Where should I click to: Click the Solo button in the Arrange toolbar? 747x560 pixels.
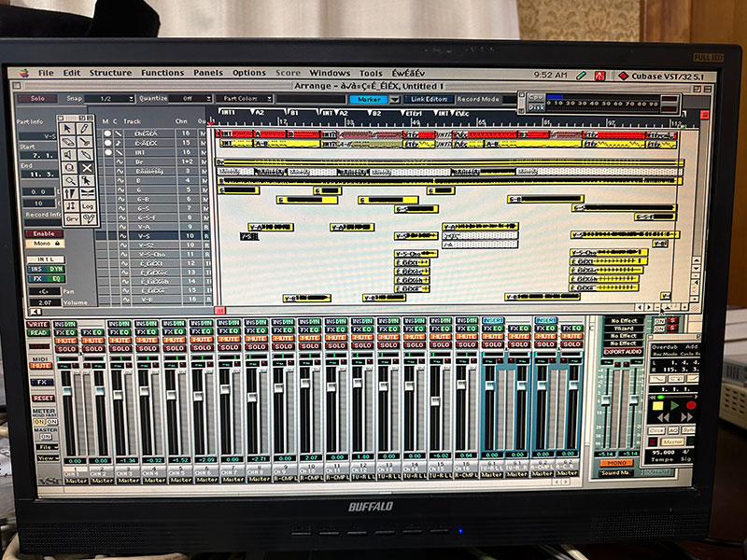[x=37, y=99]
